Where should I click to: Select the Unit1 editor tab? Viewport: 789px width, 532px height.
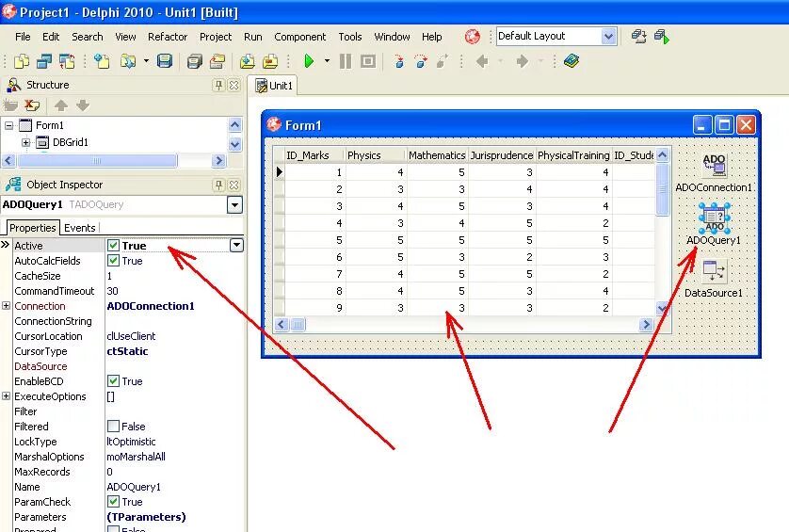(274, 86)
